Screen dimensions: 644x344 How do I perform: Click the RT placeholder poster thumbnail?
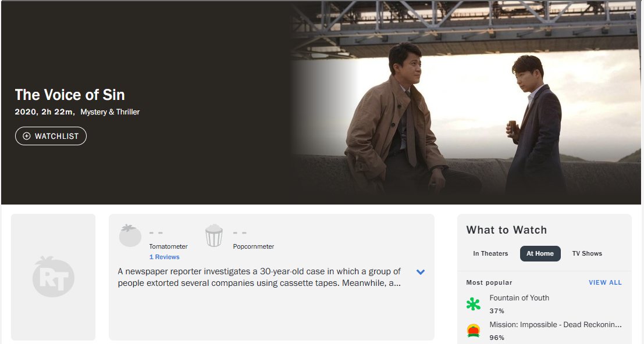[x=54, y=277]
